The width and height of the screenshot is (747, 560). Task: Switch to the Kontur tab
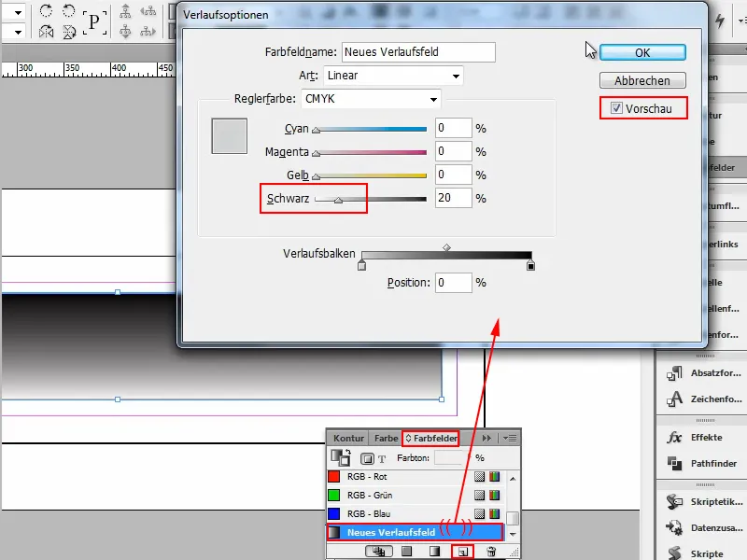[349, 438]
